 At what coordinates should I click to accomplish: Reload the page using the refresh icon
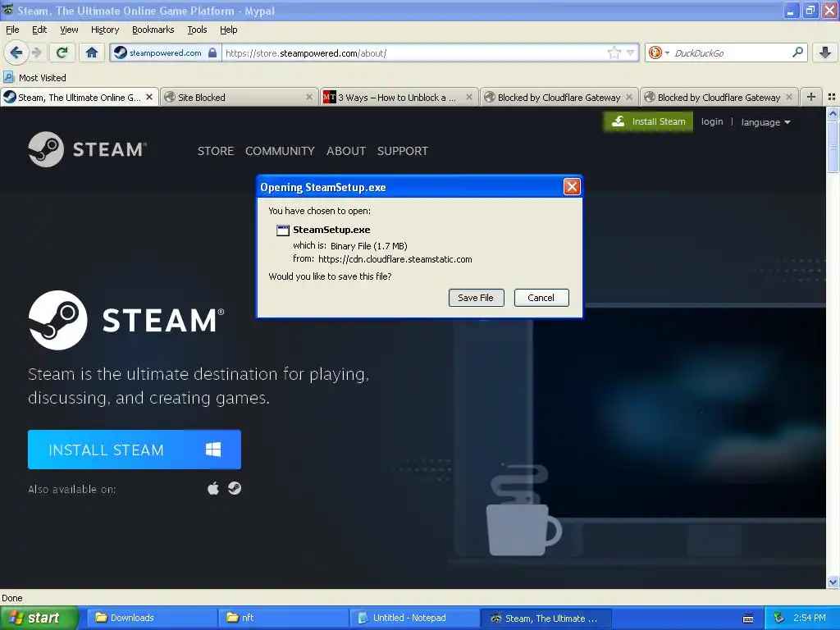pos(62,52)
